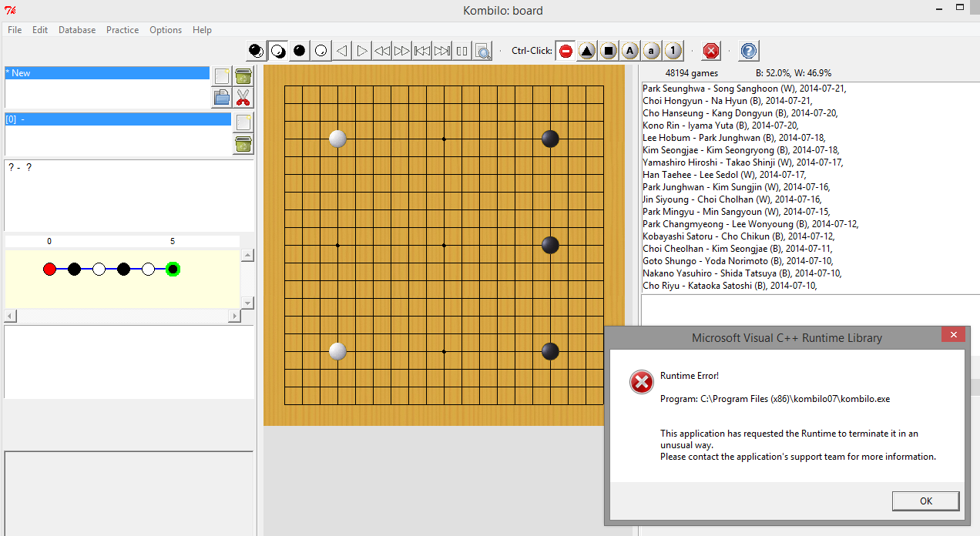Viewport: 980px width, 536px height.
Task: Click the scissors split-game icon
Action: (x=243, y=97)
